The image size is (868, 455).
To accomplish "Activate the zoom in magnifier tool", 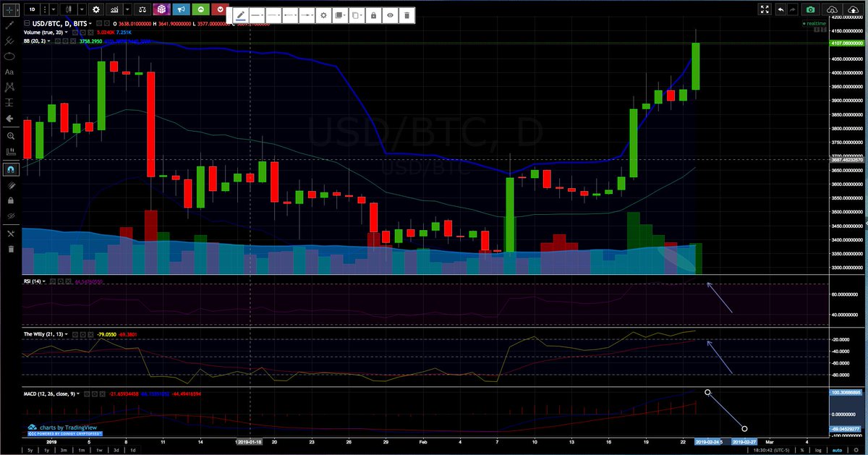I will (x=9, y=135).
